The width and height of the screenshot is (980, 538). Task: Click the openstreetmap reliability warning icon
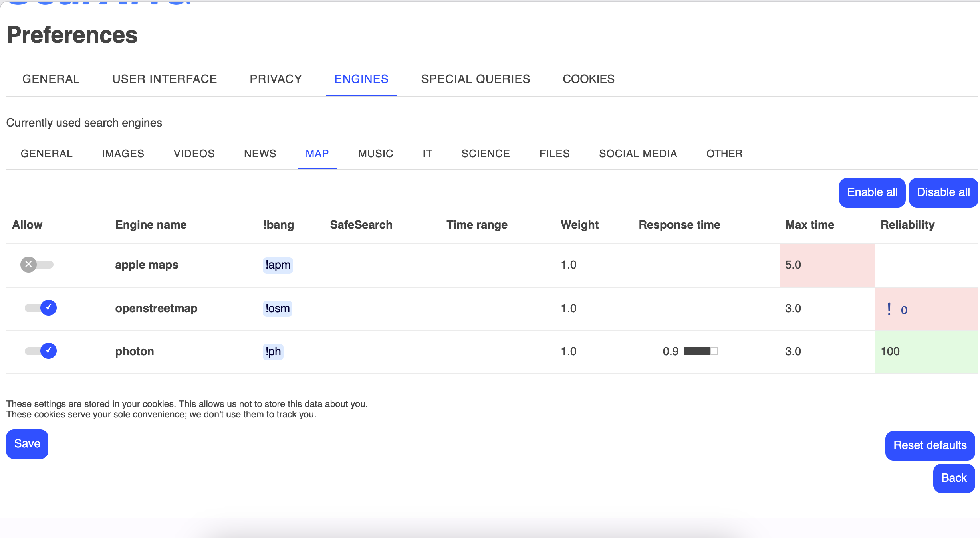tap(889, 309)
